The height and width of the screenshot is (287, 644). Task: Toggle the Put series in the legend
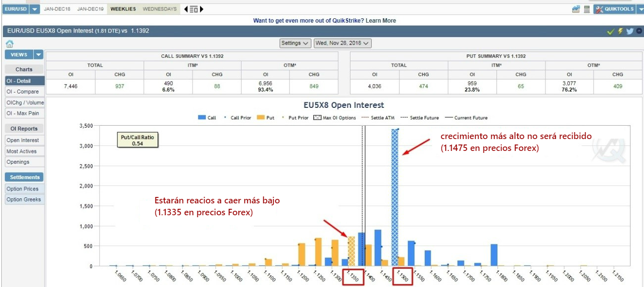(266, 118)
